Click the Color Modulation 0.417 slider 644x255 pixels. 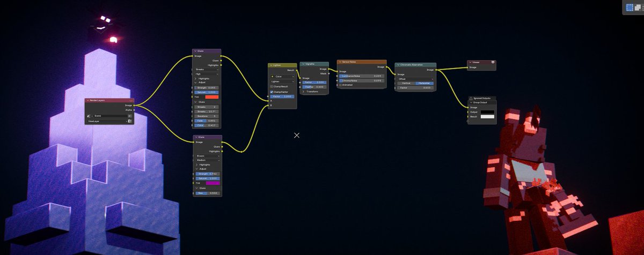click(x=206, y=125)
